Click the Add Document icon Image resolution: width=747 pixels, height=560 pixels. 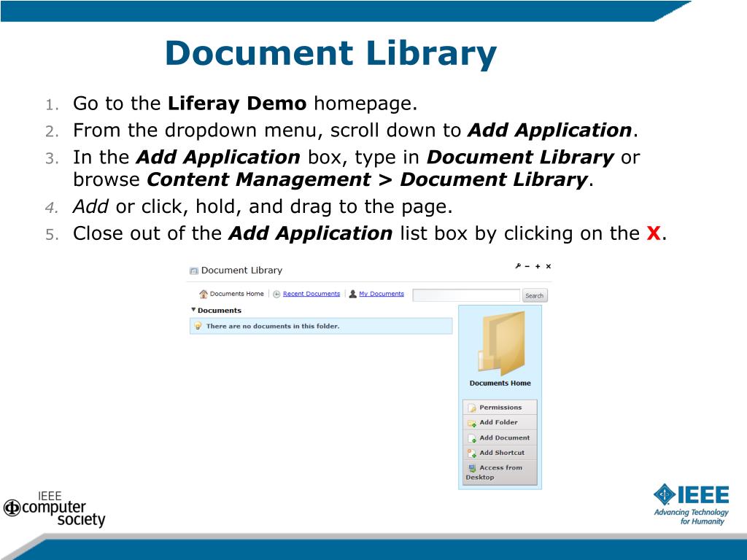472,438
